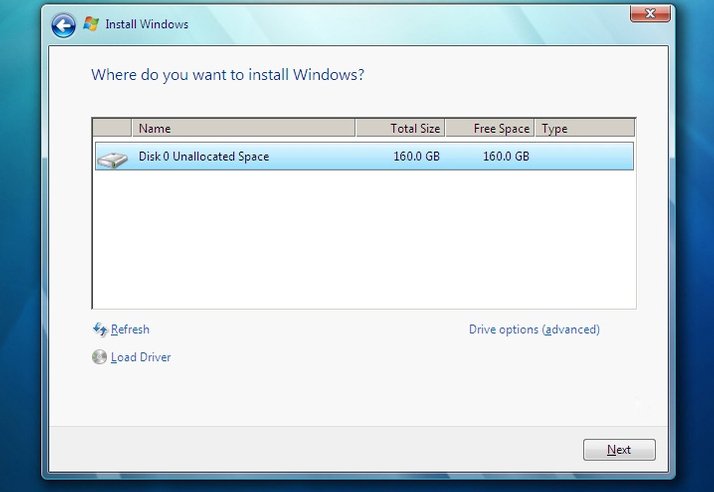Click the 160.0 GB Free Space value
Viewport: 714px width, 492px height.
coord(506,156)
